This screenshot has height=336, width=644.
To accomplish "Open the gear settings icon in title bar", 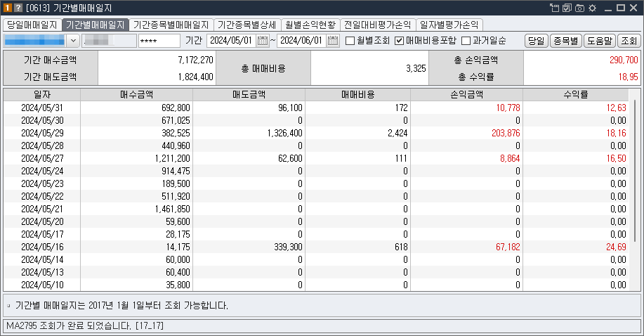I will coord(592,8).
